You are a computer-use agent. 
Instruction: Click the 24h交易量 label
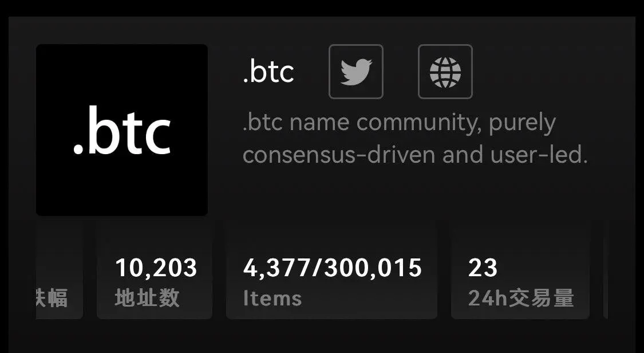[x=520, y=298]
